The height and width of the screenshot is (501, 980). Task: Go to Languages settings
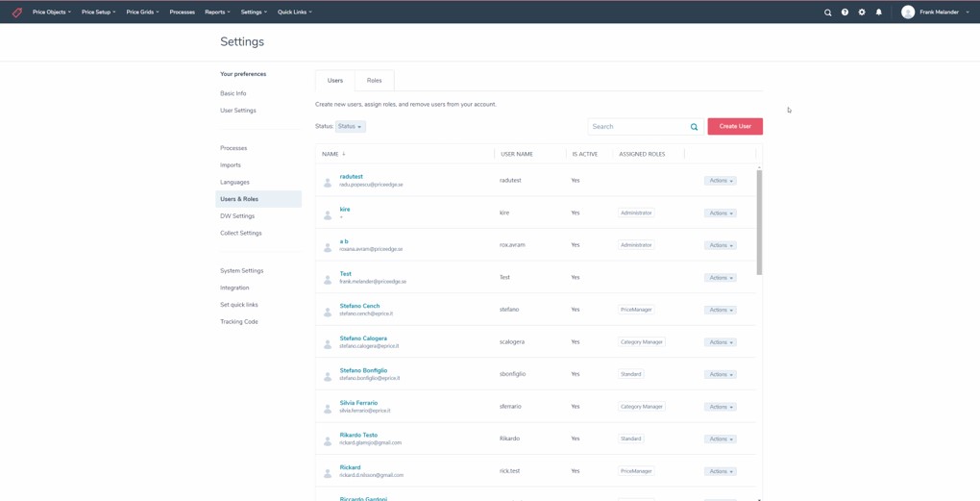235,182
